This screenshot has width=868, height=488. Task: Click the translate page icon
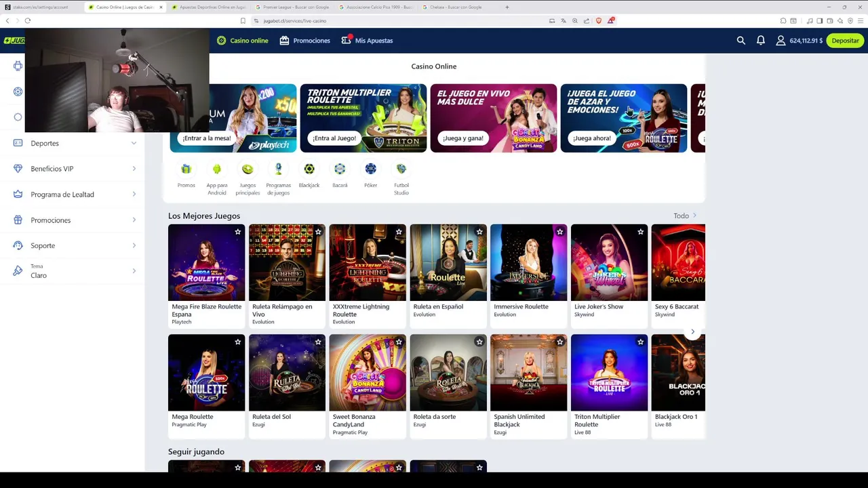[564, 21]
